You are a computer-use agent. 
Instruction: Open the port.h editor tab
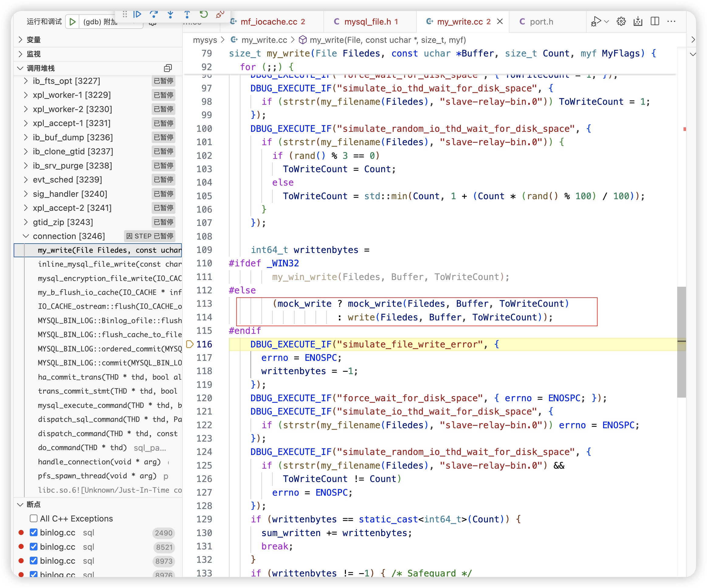point(541,22)
